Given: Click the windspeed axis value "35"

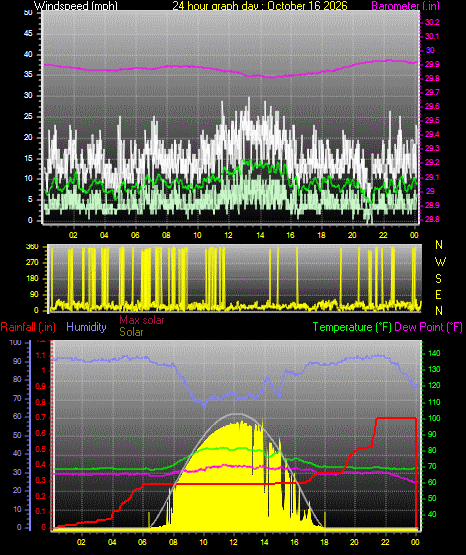Looking at the screenshot, I should (x=28, y=75).
